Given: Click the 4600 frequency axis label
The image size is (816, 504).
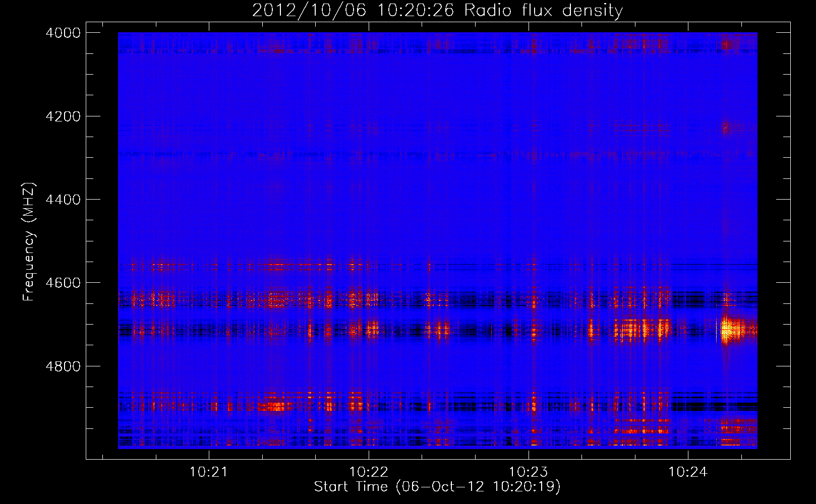Looking at the screenshot, I should pos(63,283).
